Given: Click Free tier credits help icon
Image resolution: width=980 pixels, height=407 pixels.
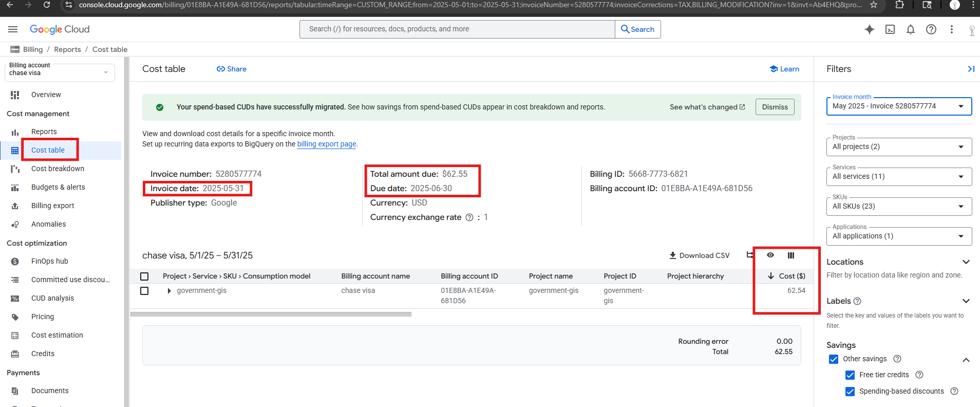Looking at the screenshot, I should pos(919,375).
